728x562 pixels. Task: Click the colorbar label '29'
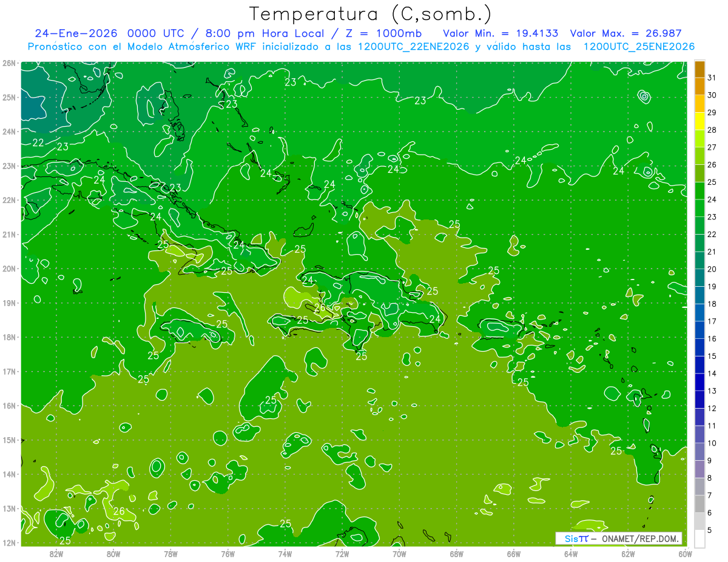712,113
